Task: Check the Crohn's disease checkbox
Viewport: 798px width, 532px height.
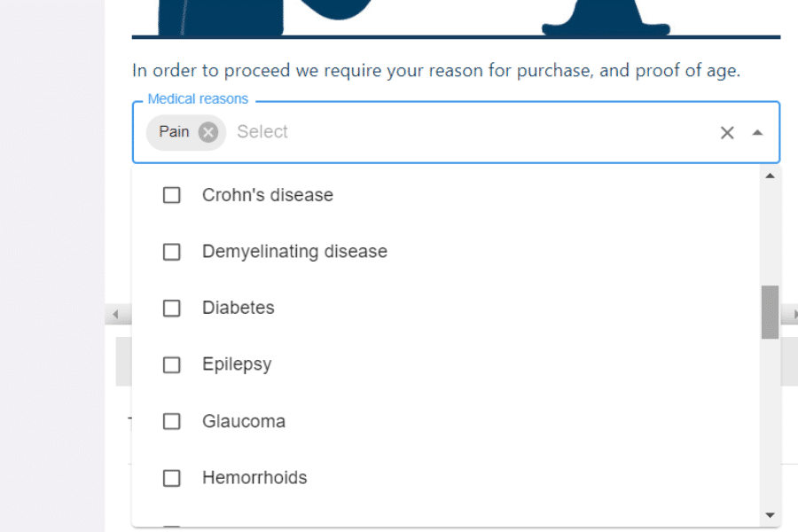Action: [x=171, y=195]
